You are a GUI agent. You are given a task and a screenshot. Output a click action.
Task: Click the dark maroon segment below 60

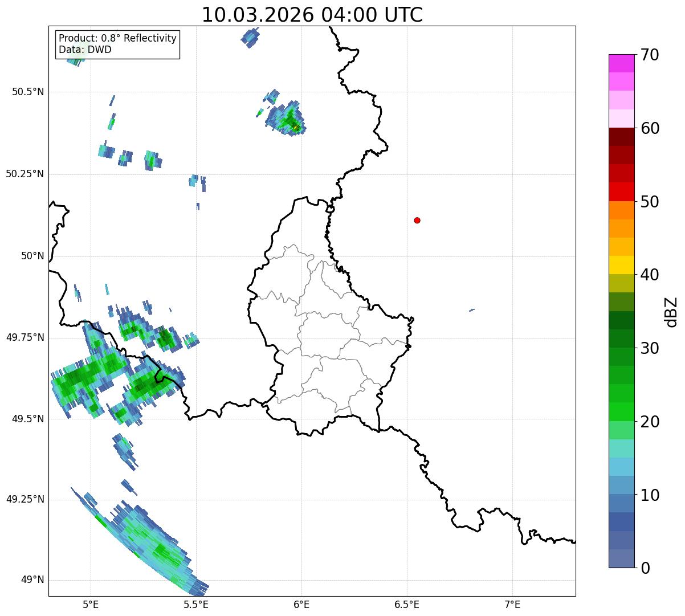click(621, 137)
